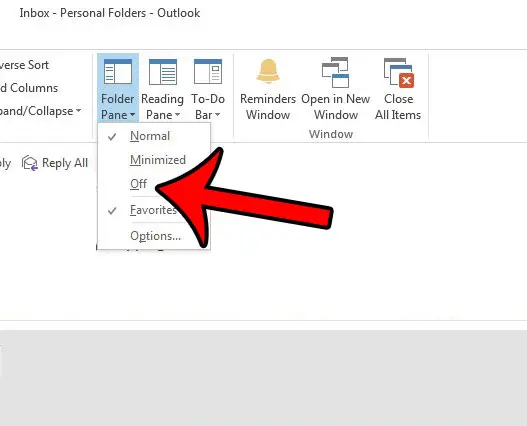Click the Add Columns command
The width and height of the screenshot is (527, 426).
pyautogui.click(x=29, y=88)
